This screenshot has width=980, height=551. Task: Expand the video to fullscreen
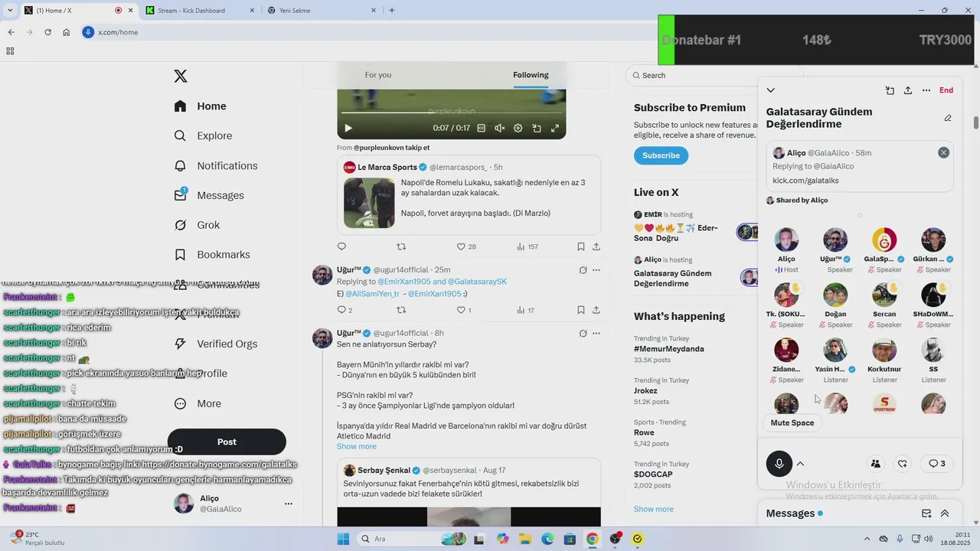tap(555, 129)
